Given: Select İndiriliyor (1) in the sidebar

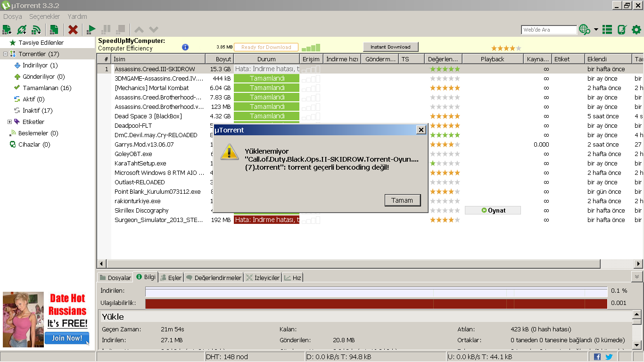Looking at the screenshot, I should click(40, 66).
